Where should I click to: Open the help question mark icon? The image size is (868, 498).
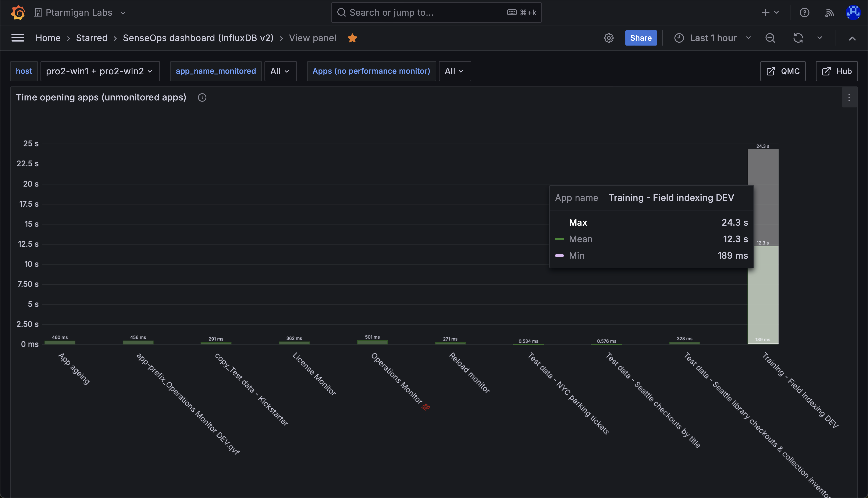(804, 13)
